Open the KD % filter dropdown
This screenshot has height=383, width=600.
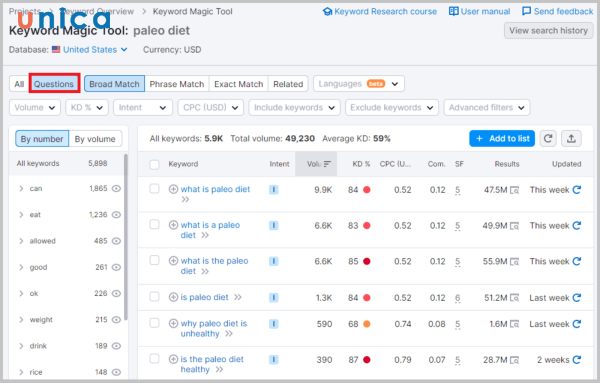(87, 108)
